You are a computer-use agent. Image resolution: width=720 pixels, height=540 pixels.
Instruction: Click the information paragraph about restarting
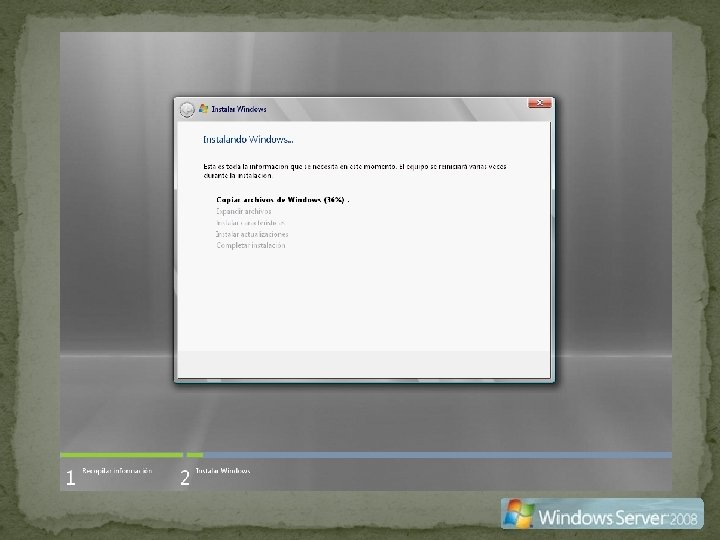coord(354,171)
